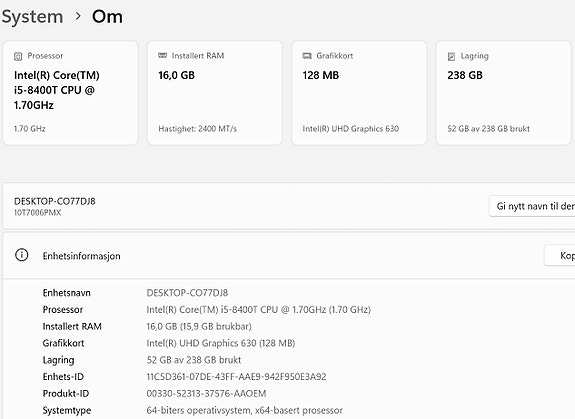Rename PC using Gi nytt navn button
The height and width of the screenshot is (419, 575).
[x=532, y=206]
